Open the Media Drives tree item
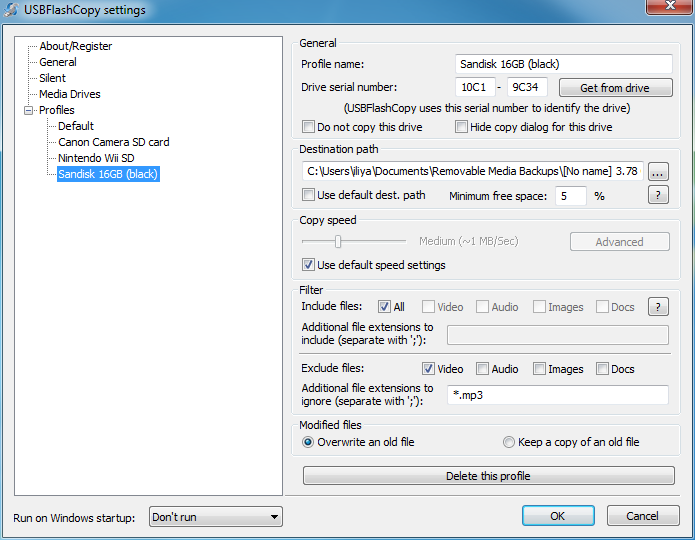 point(70,94)
